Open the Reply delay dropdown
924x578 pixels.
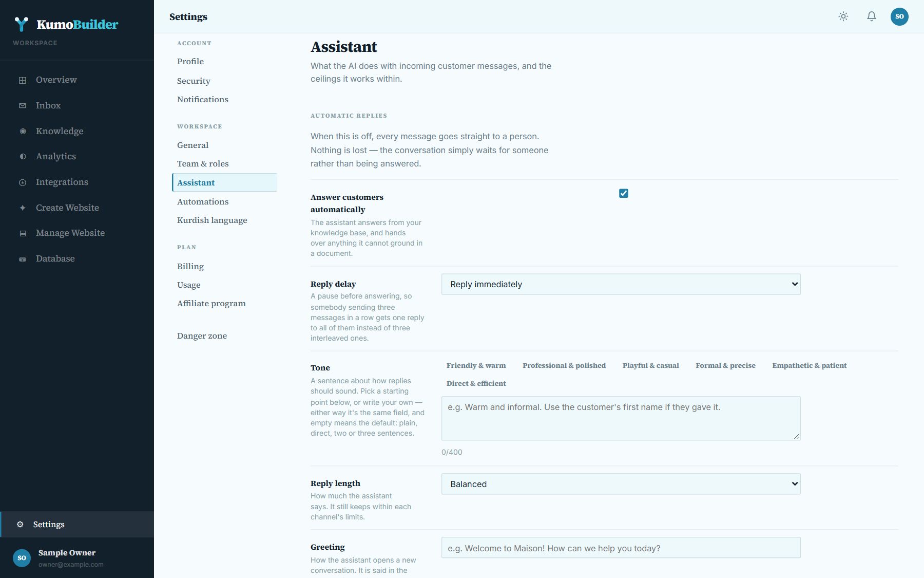621,284
